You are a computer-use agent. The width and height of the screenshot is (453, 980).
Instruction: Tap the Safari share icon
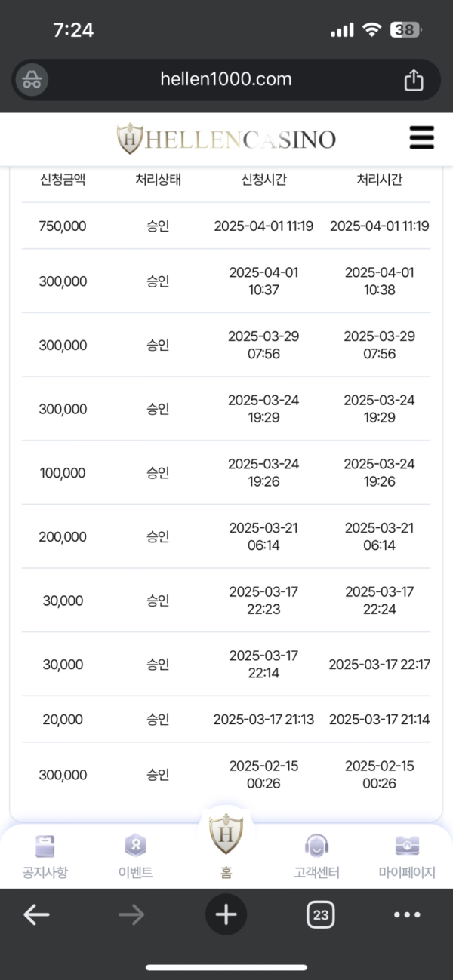413,79
